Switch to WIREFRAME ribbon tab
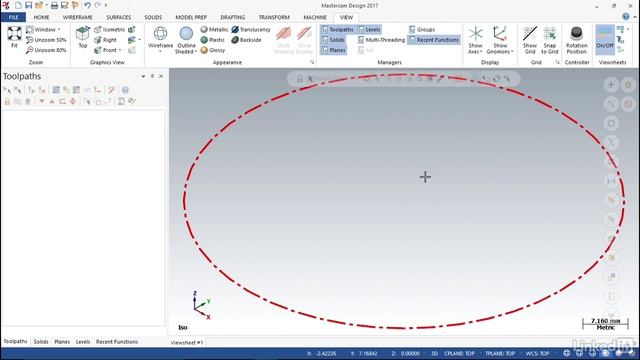The image size is (640, 360). tap(78, 17)
